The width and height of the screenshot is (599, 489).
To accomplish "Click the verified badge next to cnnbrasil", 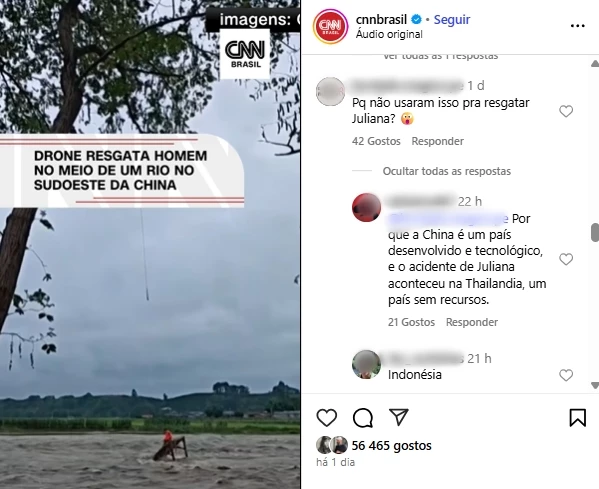I will tap(417, 19).
